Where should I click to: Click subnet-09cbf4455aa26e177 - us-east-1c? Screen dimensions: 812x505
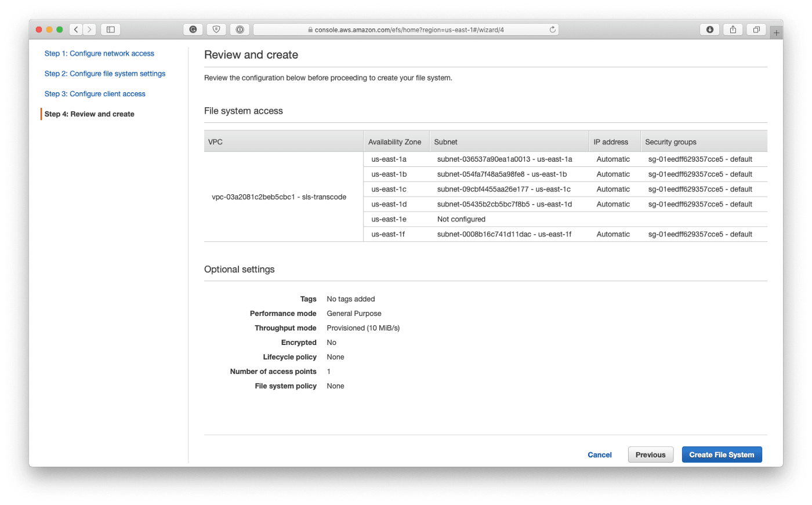pyautogui.click(x=504, y=190)
